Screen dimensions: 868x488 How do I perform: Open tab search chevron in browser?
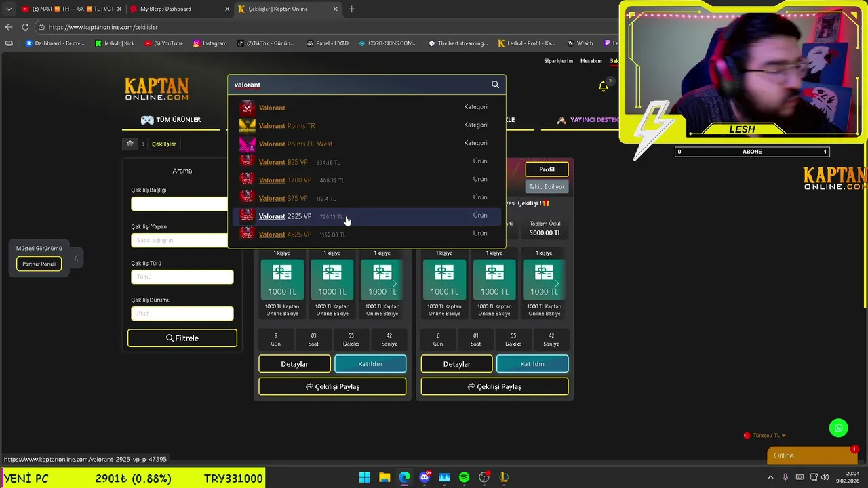point(8,9)
